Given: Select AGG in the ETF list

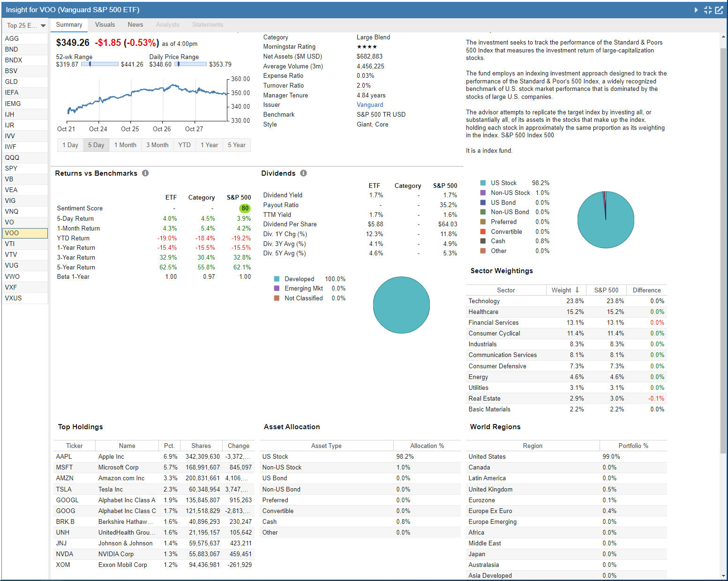Looking at the screenshot, I should 25,38.
